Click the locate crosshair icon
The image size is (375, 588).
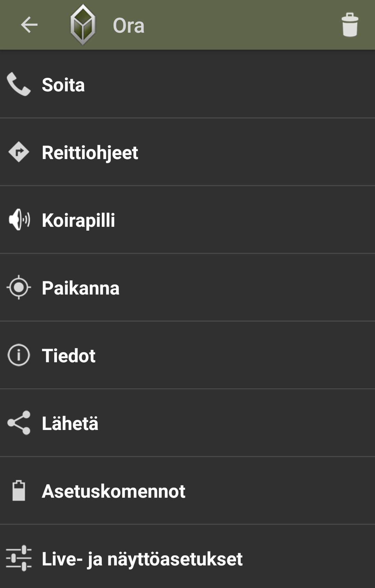click(x=19, y=287)
